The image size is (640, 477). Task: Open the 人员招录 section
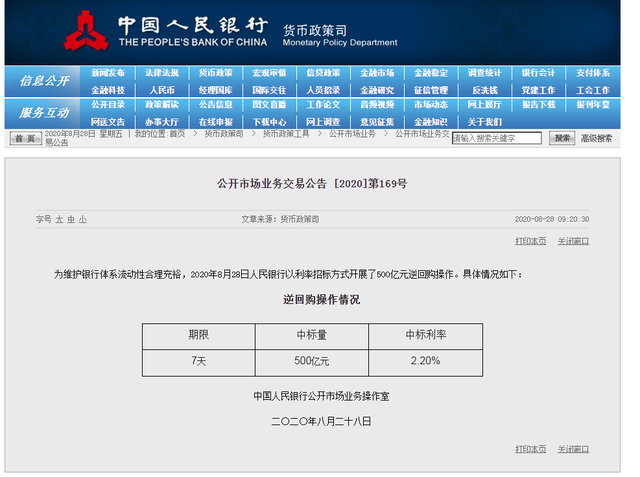click(323, 90)
